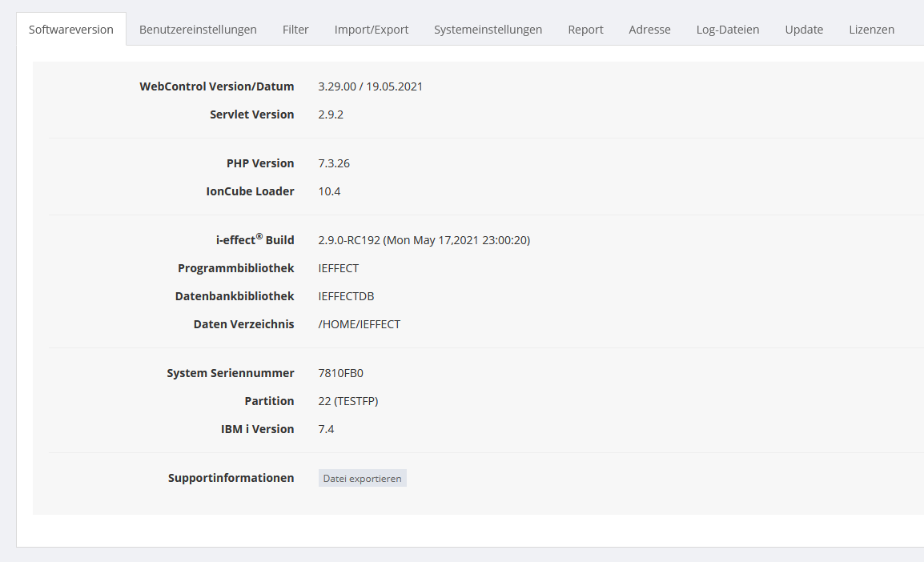
Task: Click the IBM i Version value 7.4
Action: coord(326,429)
